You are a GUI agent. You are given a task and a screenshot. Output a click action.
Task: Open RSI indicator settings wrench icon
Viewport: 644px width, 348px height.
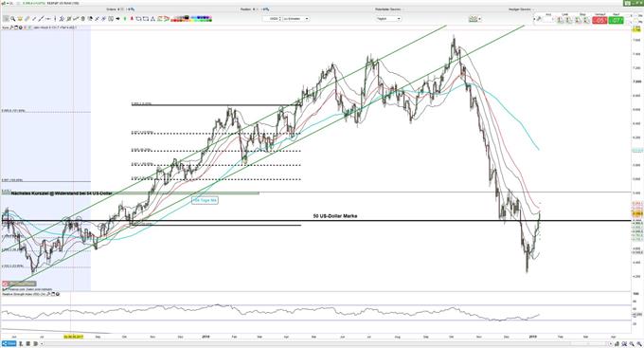(49, 294)
